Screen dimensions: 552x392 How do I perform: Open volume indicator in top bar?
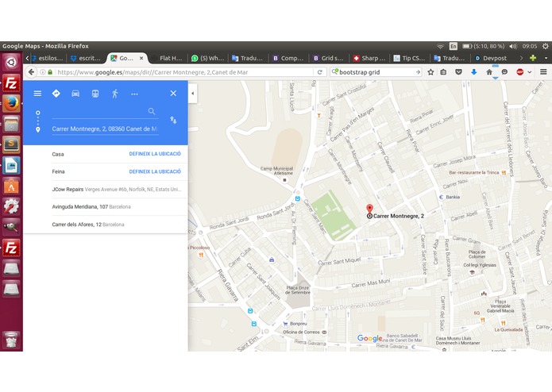click(x=512, y=46)
